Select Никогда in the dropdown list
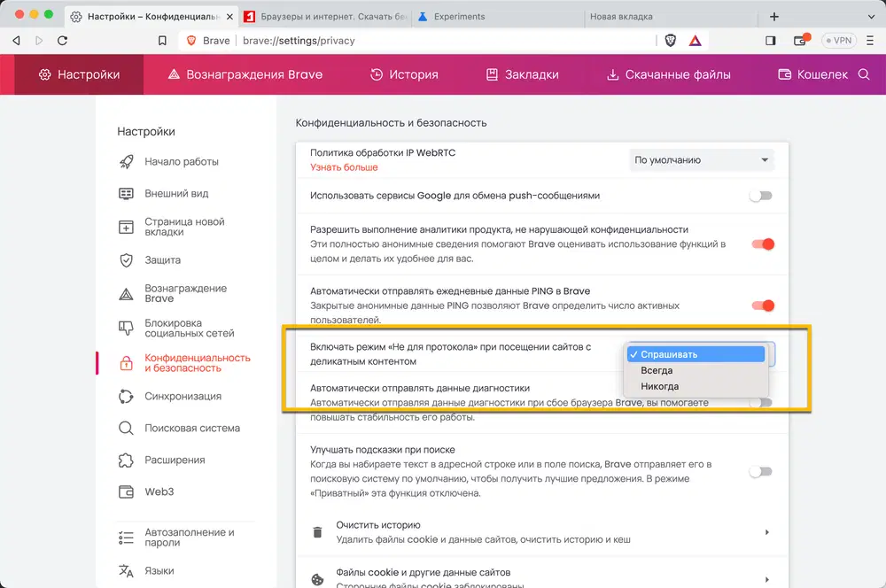The height and width of the screenshot is (588, 886). 696,386
